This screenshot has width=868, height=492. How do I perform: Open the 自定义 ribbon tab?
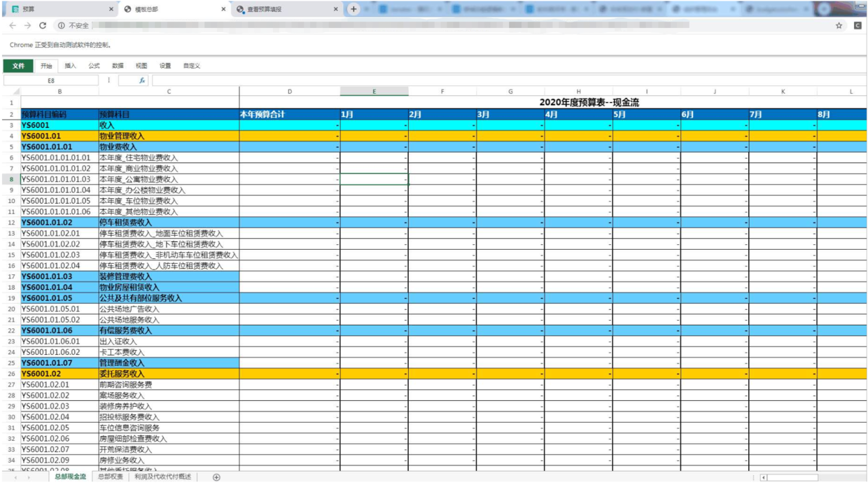[192, 66]
